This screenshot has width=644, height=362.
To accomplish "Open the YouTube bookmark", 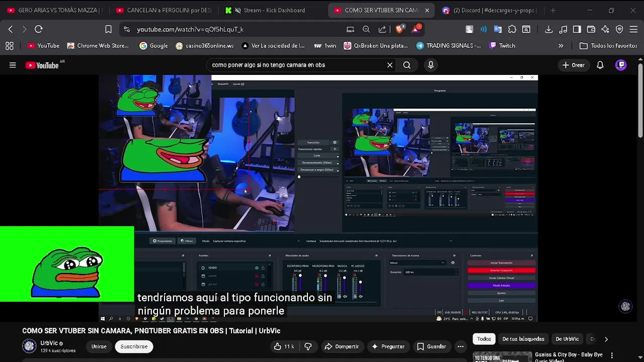I will tap(43, 46).
